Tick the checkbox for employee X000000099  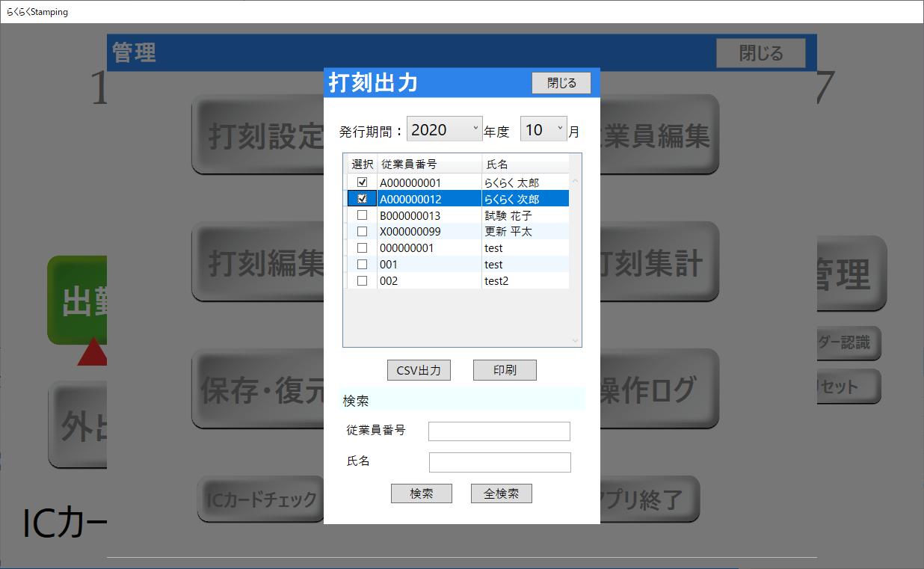(x=363, y=232)
